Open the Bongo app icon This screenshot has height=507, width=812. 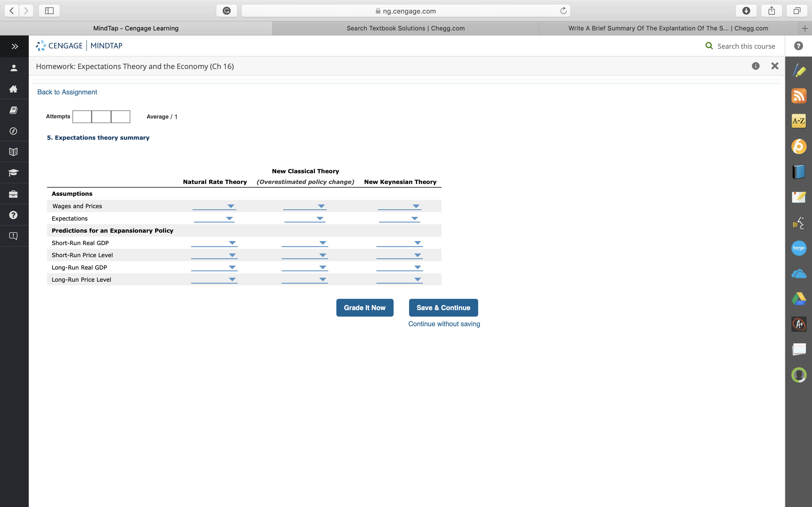(798, 248)
